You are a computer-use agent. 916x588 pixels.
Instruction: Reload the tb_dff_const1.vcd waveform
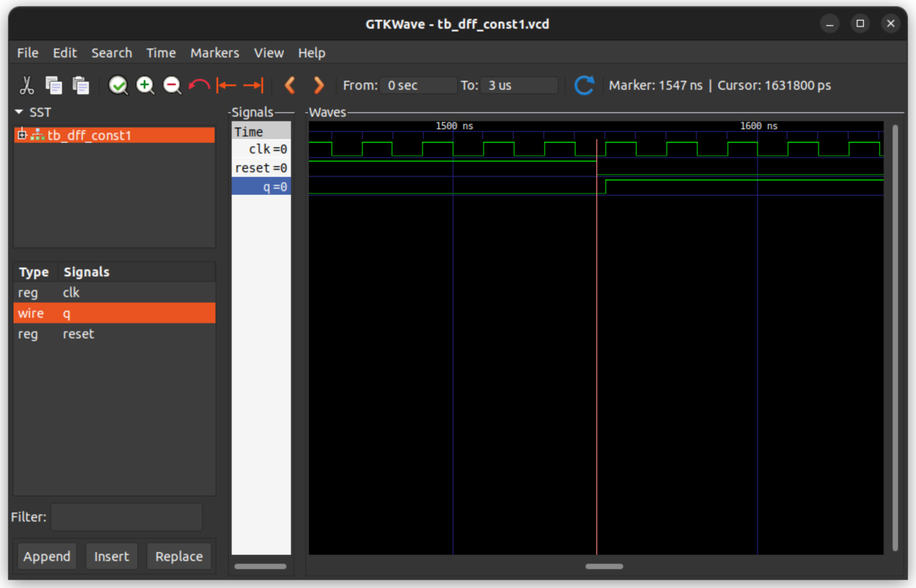point(584,85)
